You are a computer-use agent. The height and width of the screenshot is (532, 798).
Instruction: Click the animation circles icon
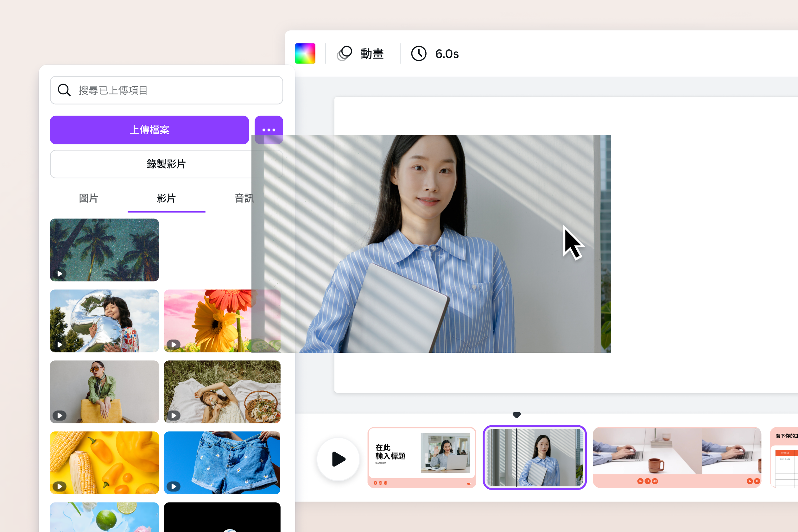click(x=345, y=53)
